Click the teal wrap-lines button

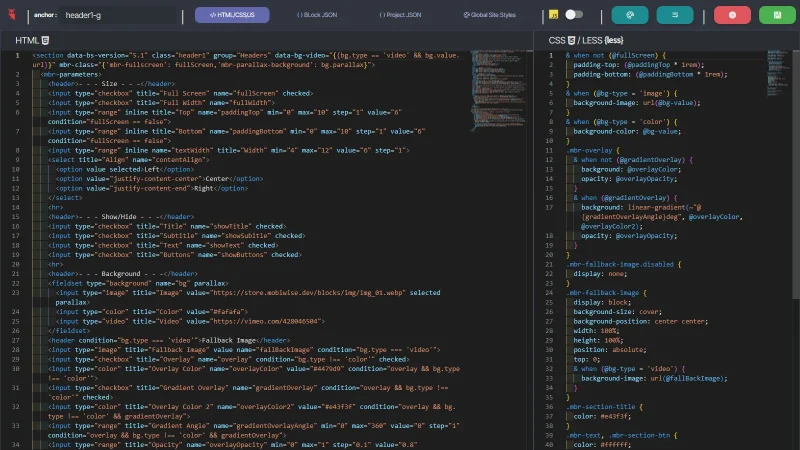click(675, 15)
